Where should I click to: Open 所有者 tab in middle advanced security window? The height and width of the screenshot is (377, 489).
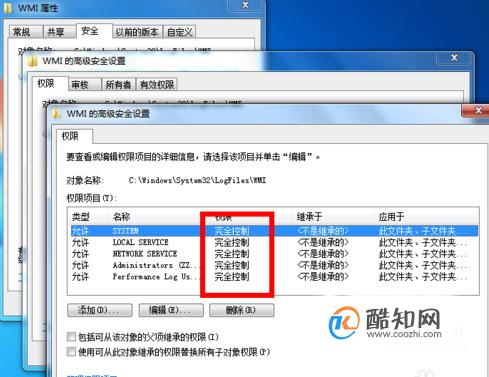(x=118, y=85)
